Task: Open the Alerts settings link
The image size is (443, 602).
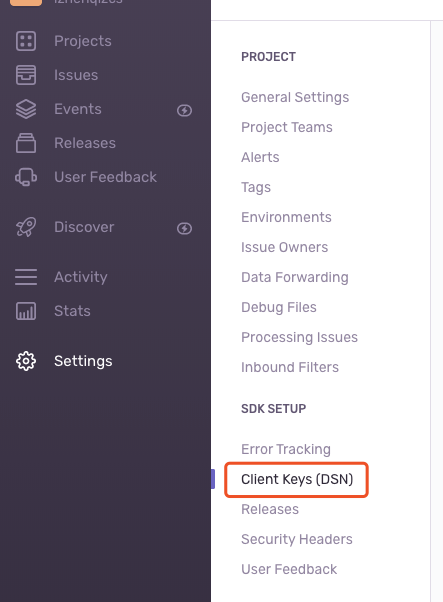Action: click(260, 157)
